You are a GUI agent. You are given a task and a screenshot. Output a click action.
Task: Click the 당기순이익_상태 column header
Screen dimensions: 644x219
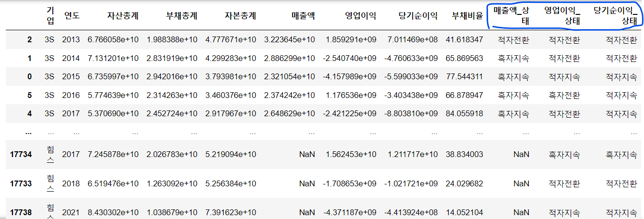point(616,15)
